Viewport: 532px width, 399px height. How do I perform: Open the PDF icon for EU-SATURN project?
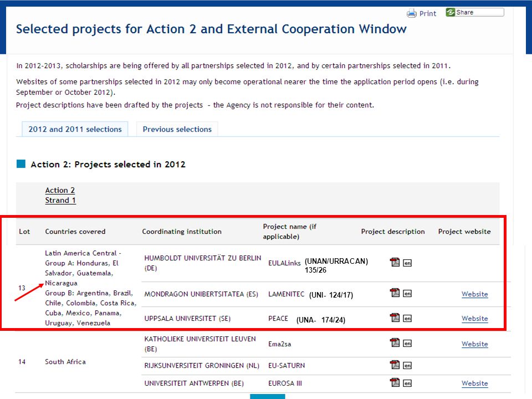pyautogui.click(x=395, y=365)
